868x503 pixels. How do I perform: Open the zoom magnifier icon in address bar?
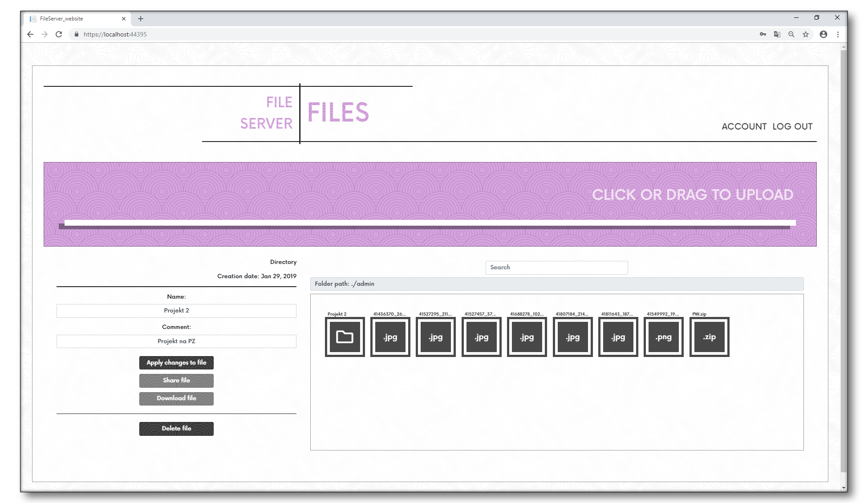[x=791, y=34]
